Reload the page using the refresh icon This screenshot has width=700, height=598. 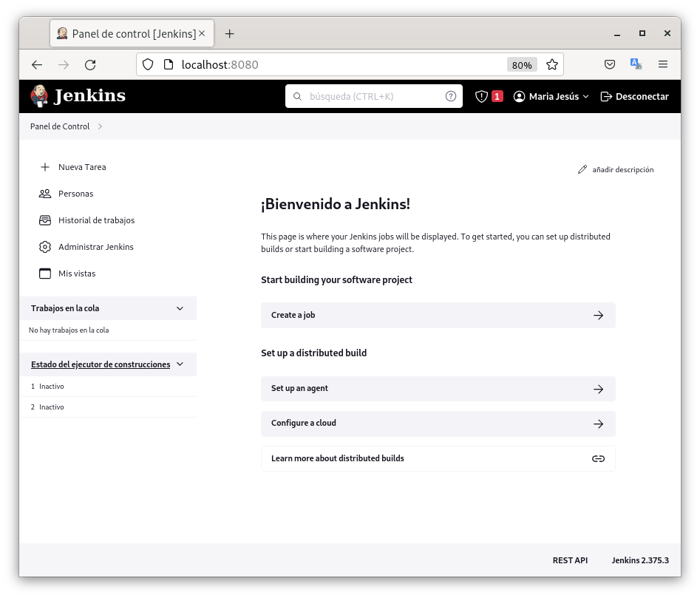90,65
